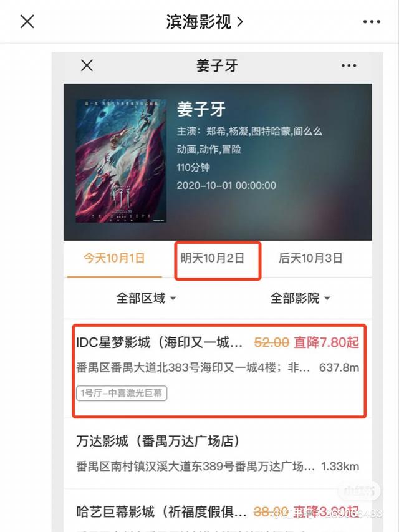The image size is (399, 532).
Task: Switch to the 明天10月2日 tab
Action: [213, 258]
